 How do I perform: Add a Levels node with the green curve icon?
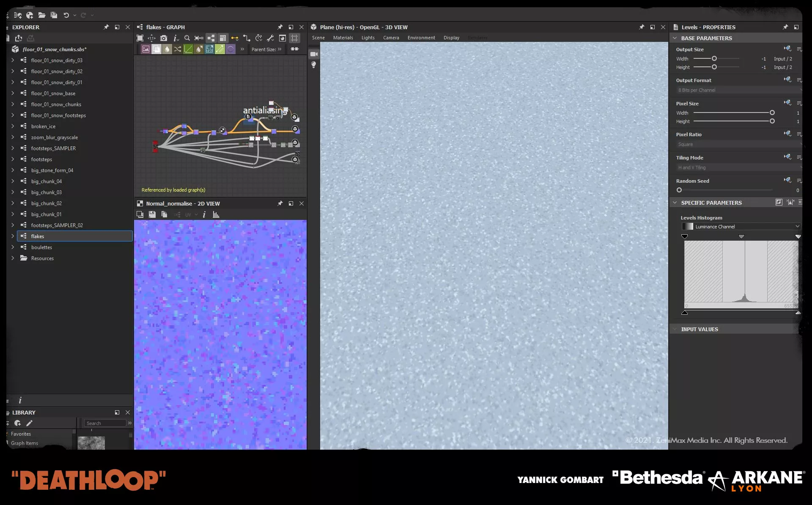tap(188, 49)
